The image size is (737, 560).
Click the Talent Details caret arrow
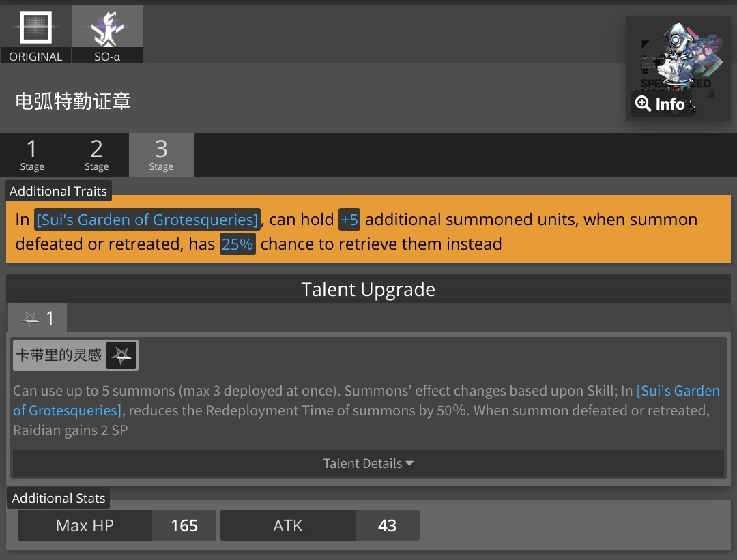[409, 463]
